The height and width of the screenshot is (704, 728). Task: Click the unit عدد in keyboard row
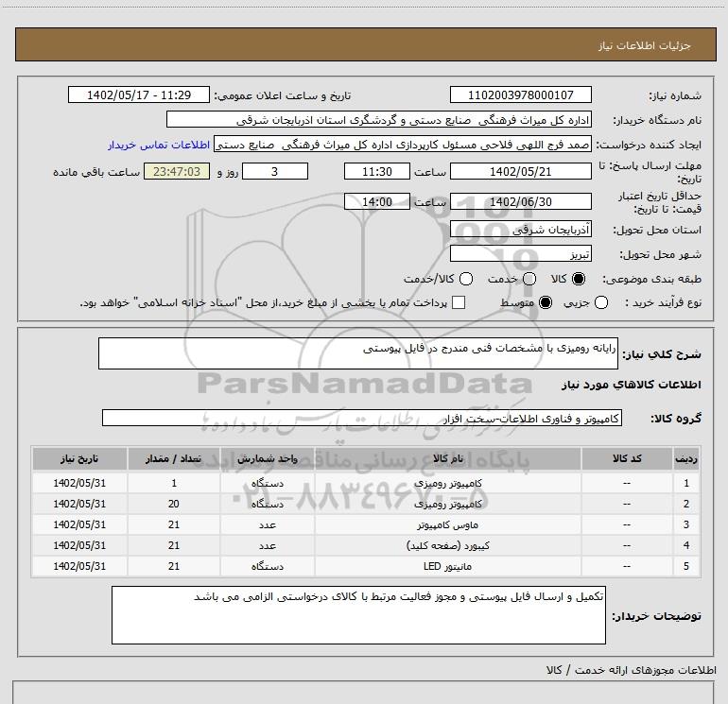click(x=268, y=546)
